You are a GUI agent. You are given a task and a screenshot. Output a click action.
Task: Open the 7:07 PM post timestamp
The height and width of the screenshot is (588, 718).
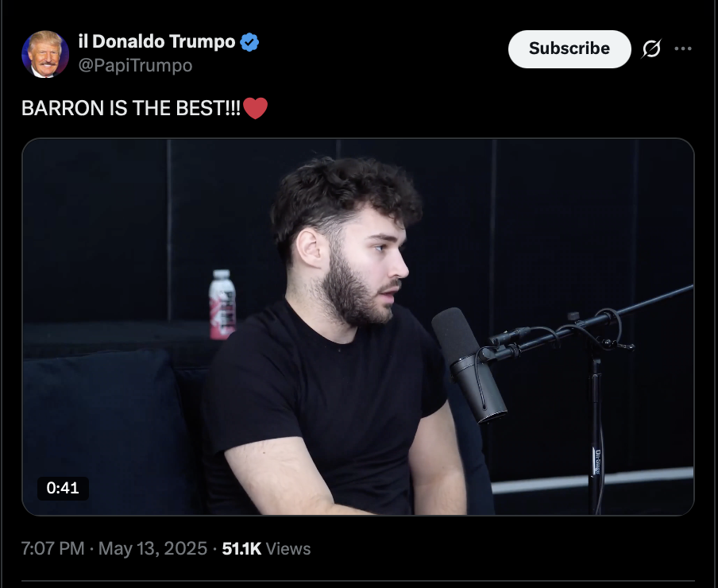pyautogui.click(x=52, y=548)
